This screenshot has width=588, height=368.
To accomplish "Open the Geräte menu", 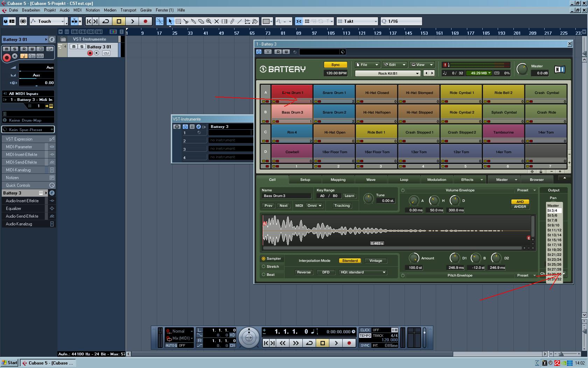I will point(146,10).
